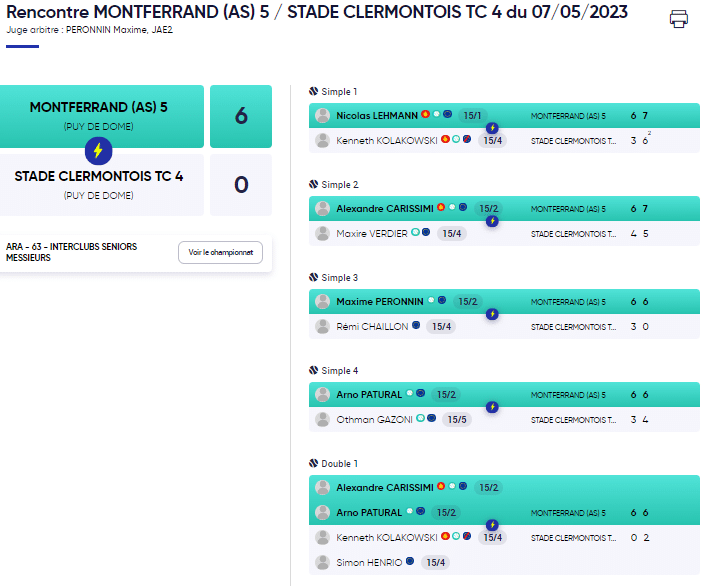Click the lightning badge between team names
Image resolution: width=711 pixels, height=586 pixels.
98,151
